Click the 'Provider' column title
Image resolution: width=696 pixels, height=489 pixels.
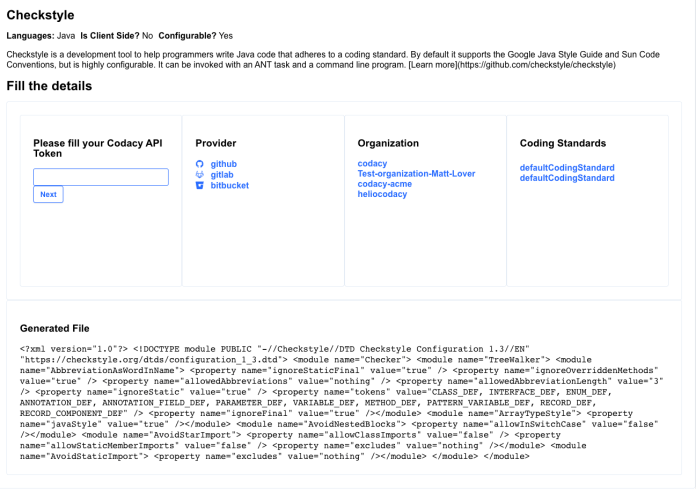(x=216, y=143)
